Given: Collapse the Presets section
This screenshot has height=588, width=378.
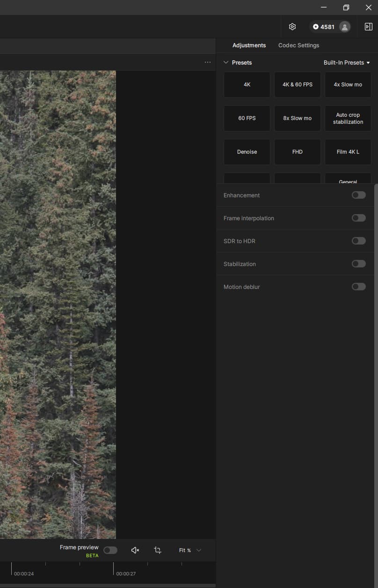Looking at the screenshot, I should pyautogui.click(x=226, y=63).
